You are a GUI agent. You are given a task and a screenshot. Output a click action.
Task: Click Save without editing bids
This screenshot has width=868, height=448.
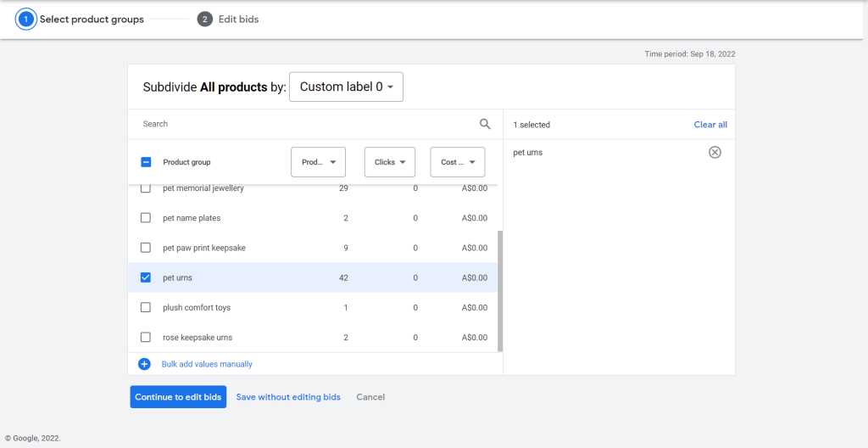point(288,397)
